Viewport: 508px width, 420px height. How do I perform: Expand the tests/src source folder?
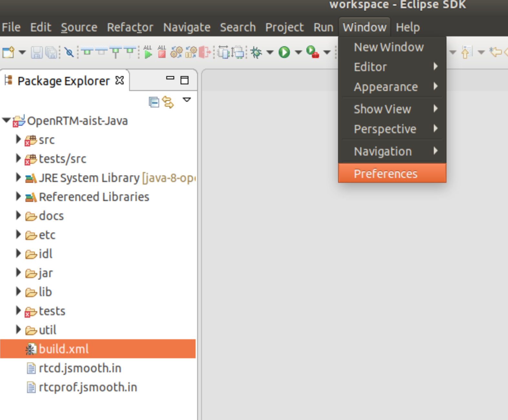(x=18, y=159)
